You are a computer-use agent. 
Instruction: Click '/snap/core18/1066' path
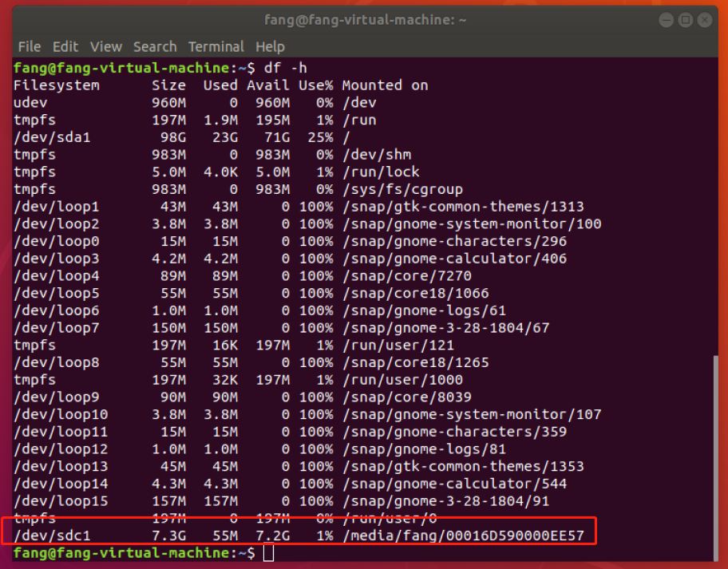(416, 294)
